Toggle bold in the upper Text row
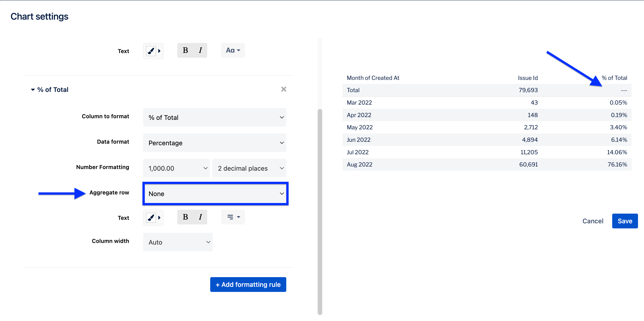Viewport: 644px width, 321px height. 185,50
